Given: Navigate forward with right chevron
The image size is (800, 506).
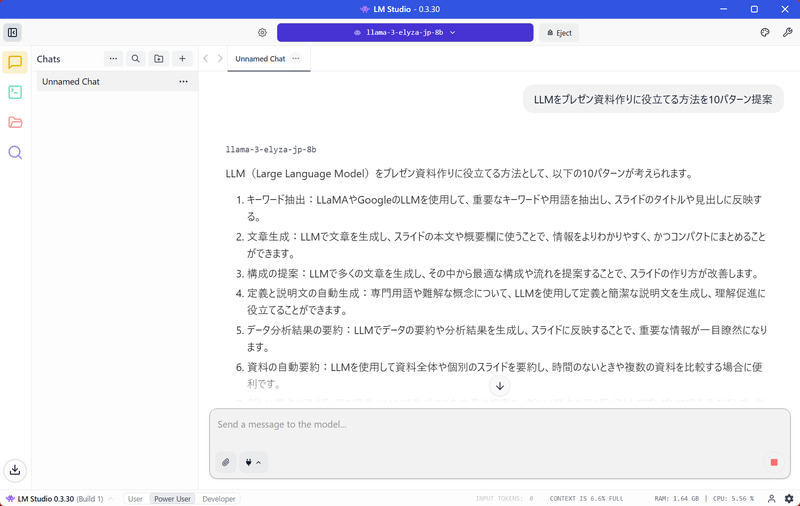Looking at the screenshot, I should (x=220, y=59).
